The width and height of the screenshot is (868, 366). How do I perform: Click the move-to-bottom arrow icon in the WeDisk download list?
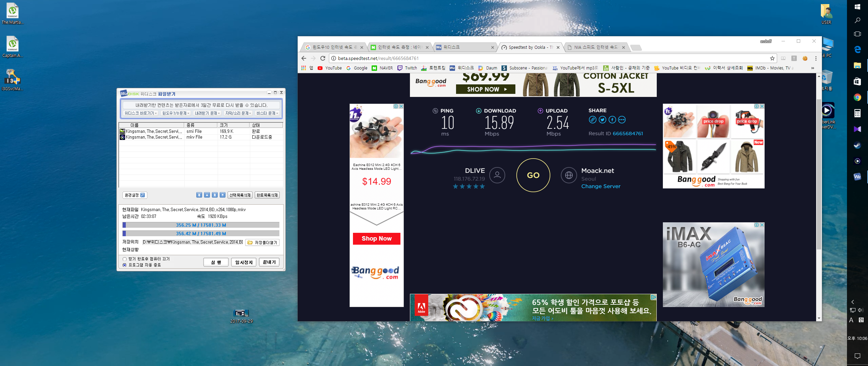click(x=199, y=195)
